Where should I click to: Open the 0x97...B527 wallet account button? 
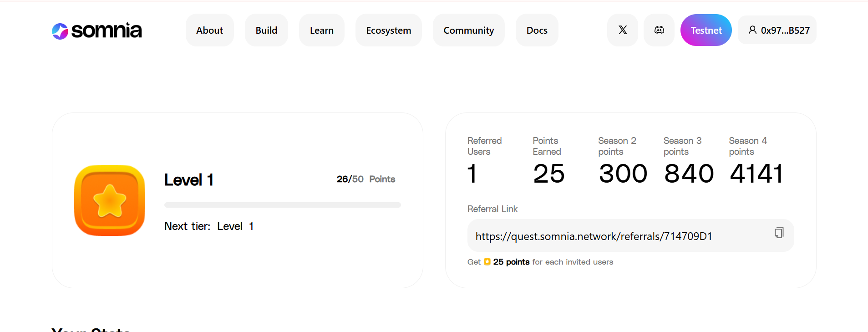777,30
